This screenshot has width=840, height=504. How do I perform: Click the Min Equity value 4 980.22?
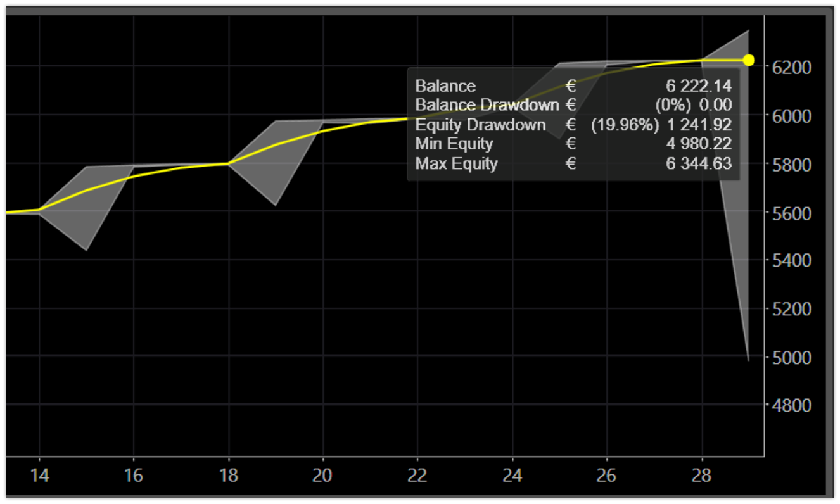tap(699, 144)
